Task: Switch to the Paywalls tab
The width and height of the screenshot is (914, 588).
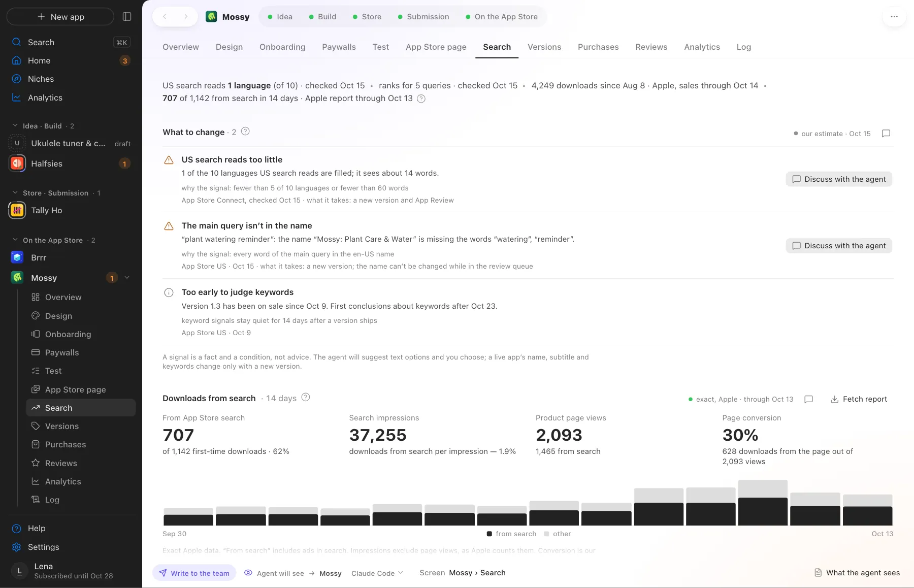Action: click(x=339, y=47)
